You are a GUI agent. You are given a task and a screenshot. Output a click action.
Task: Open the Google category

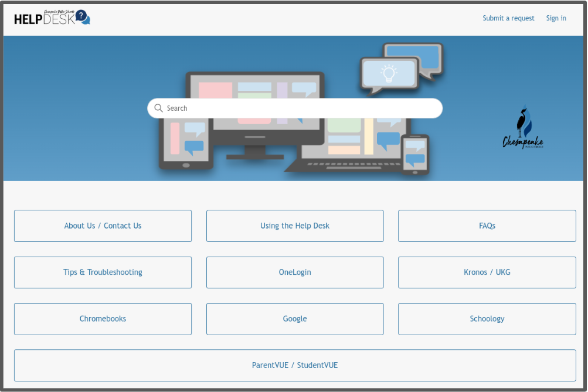click(295, 319)
